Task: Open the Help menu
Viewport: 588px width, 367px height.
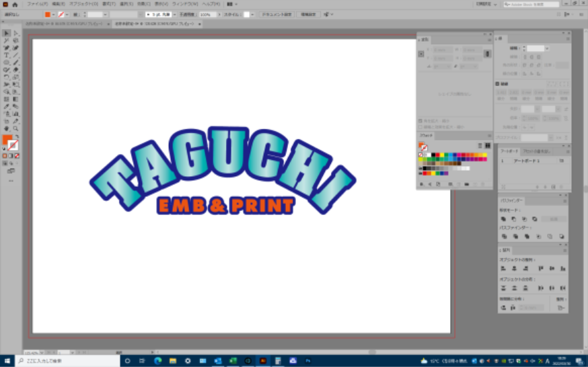Action: pyautogui.click(x=211, y=4)
